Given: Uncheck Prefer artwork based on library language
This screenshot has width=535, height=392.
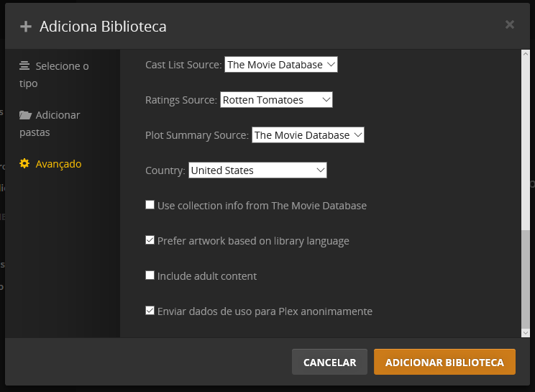Looking at the screenshot, I should tap(150, 240).
